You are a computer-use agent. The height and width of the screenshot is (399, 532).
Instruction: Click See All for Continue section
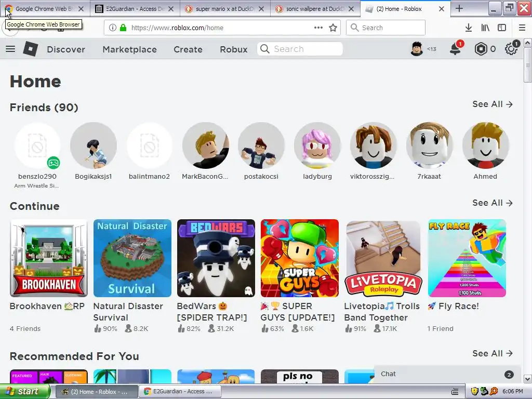point(493,203)
